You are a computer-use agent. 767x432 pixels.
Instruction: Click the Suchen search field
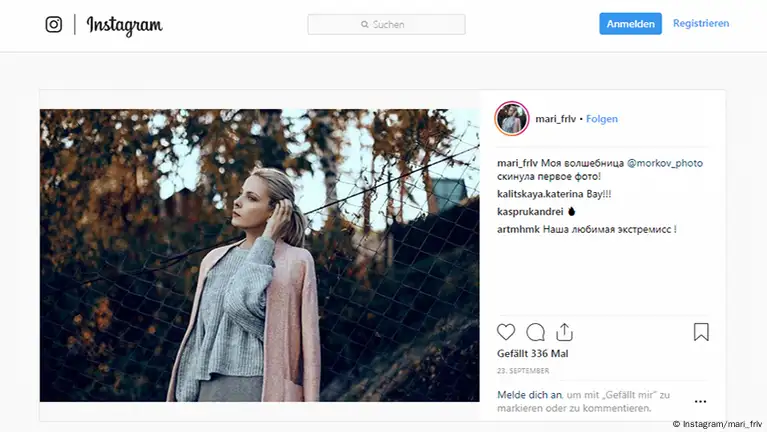pos(387,25)
